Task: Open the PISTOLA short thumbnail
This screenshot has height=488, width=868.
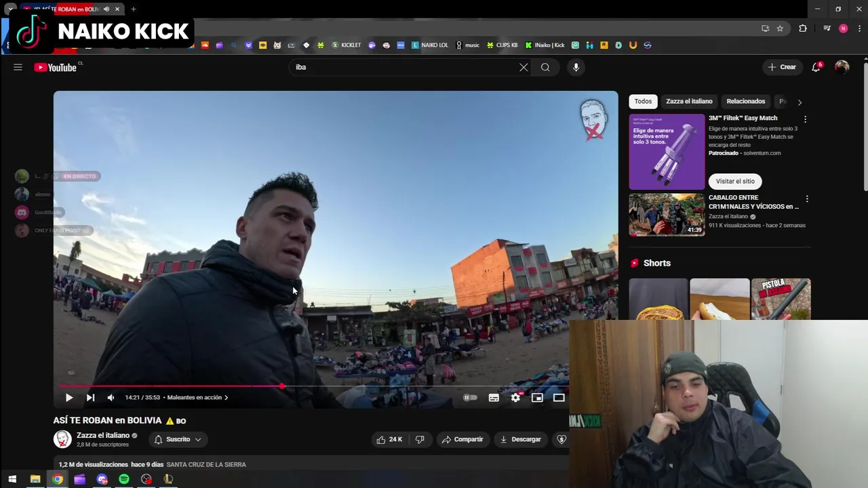Action: click(x=781, y=299)
